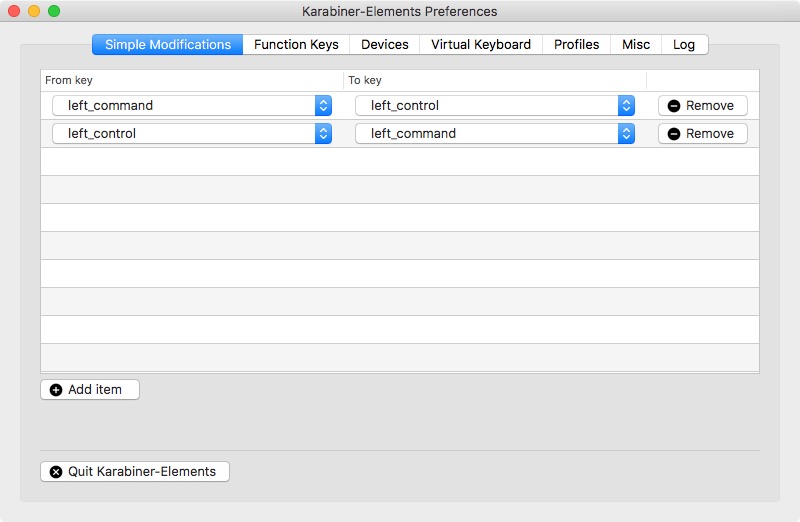
Task: Maximize the window with green button
Action: pyautogui.click(x=54, y=11)
